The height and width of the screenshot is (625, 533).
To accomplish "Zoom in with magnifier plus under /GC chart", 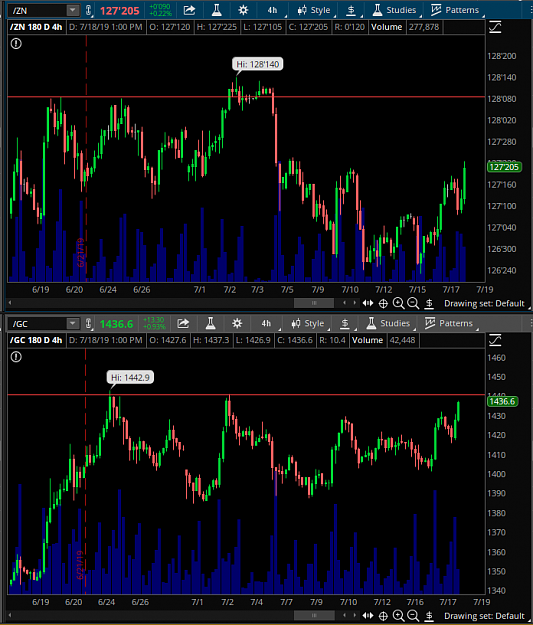I will 398,616.
